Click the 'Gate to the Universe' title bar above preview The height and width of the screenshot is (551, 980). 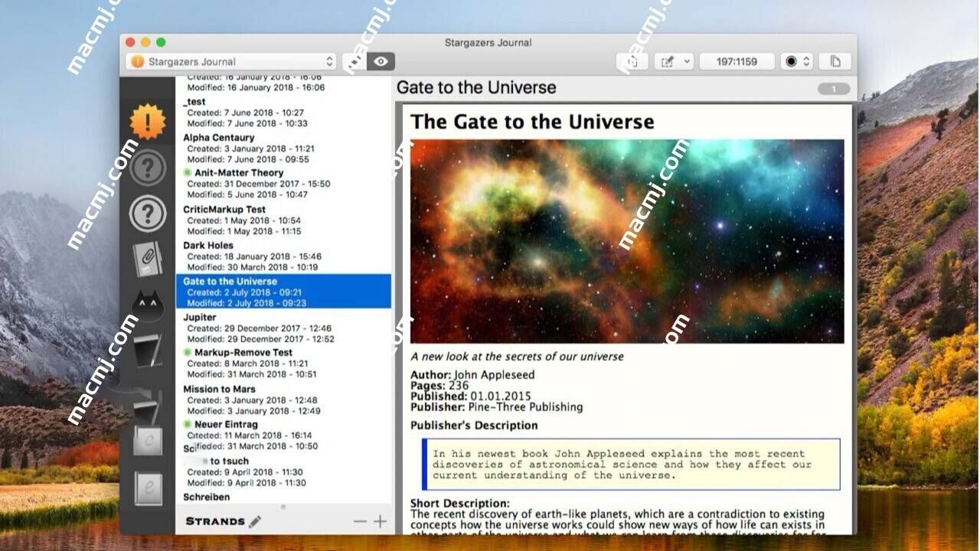pos(476,87)
